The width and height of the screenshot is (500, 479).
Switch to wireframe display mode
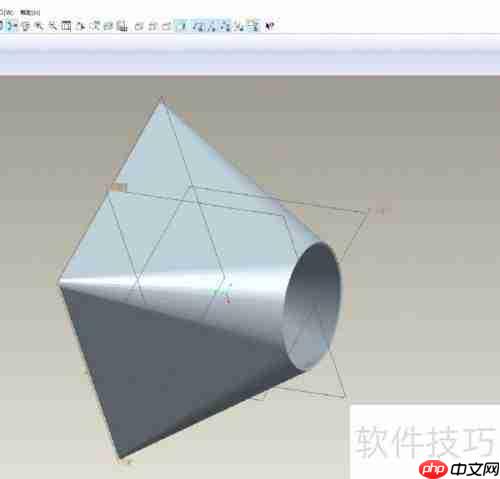click(139, 26)
